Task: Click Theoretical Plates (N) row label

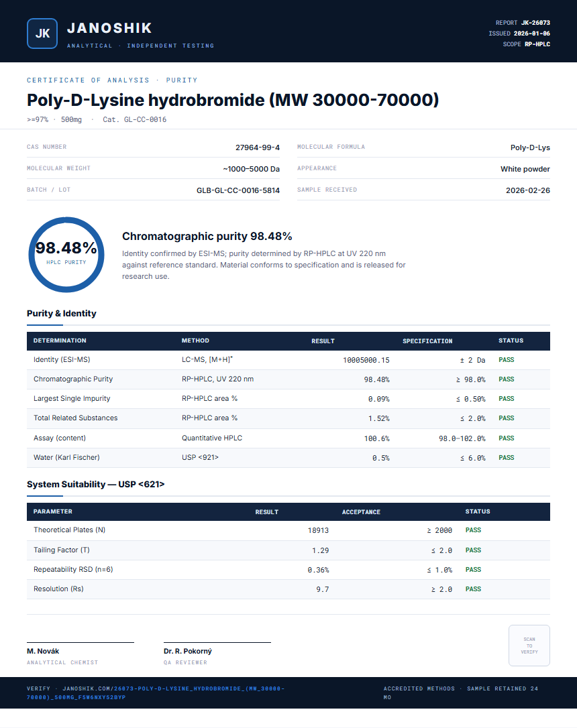Action: point(70,530)
